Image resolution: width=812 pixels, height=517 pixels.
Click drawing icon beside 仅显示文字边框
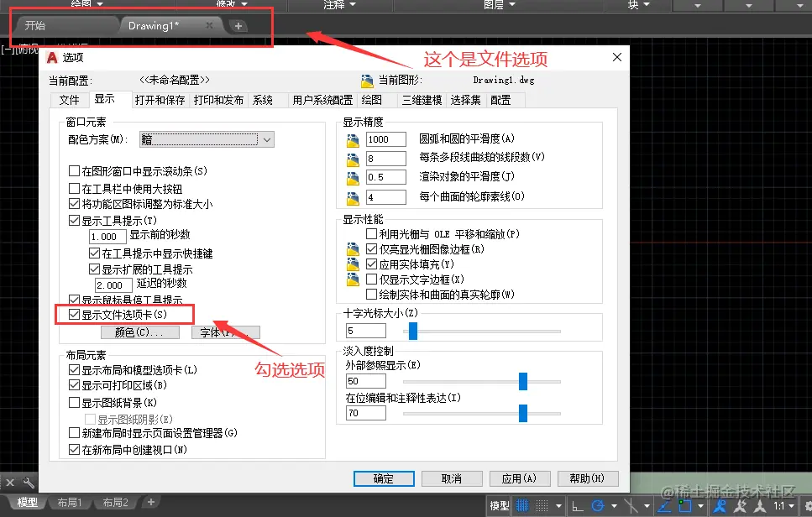[353, 279]
